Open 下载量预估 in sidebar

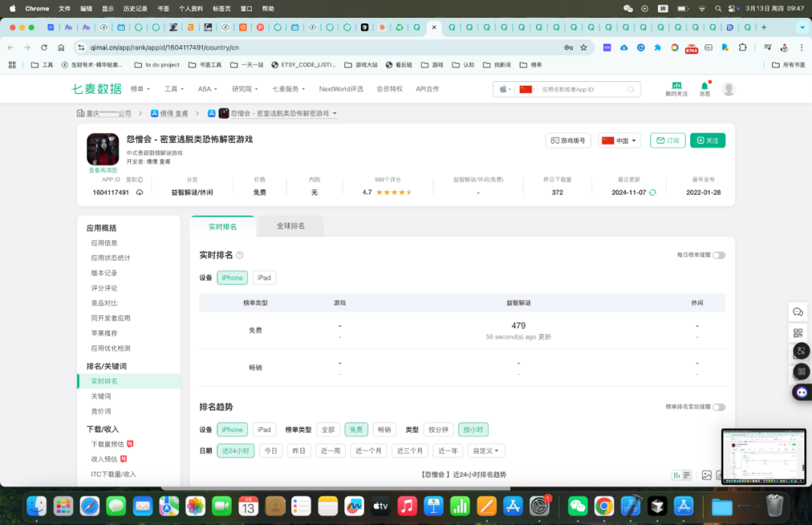[108, 445]
